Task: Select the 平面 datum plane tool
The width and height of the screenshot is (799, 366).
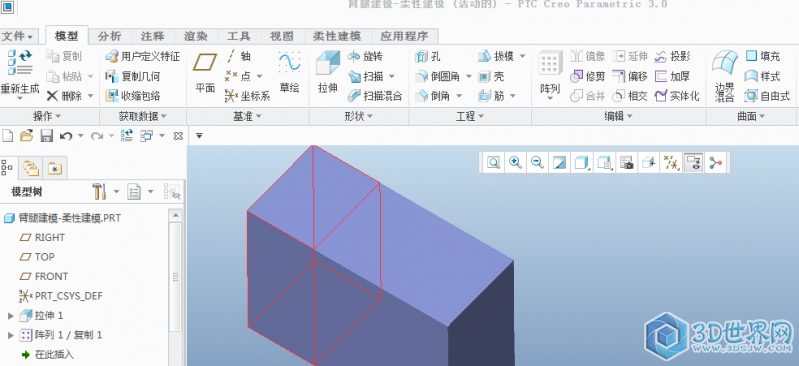Action: click(x=205, y=72)
